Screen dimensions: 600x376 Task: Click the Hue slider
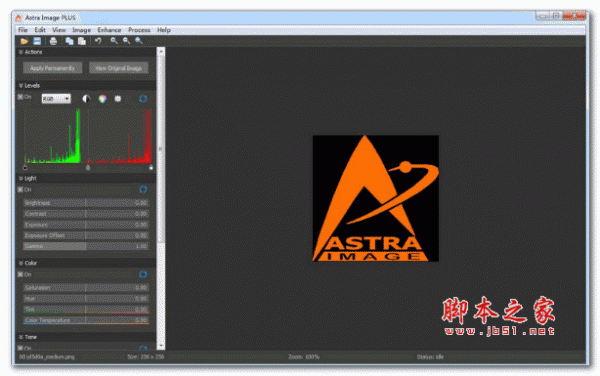(x=86, y=298)
